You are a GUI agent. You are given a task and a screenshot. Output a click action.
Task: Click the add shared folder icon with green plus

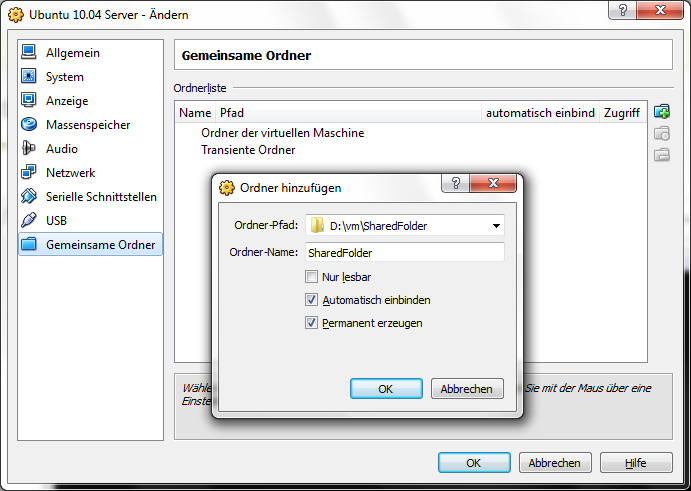click(x=662, y=112)
